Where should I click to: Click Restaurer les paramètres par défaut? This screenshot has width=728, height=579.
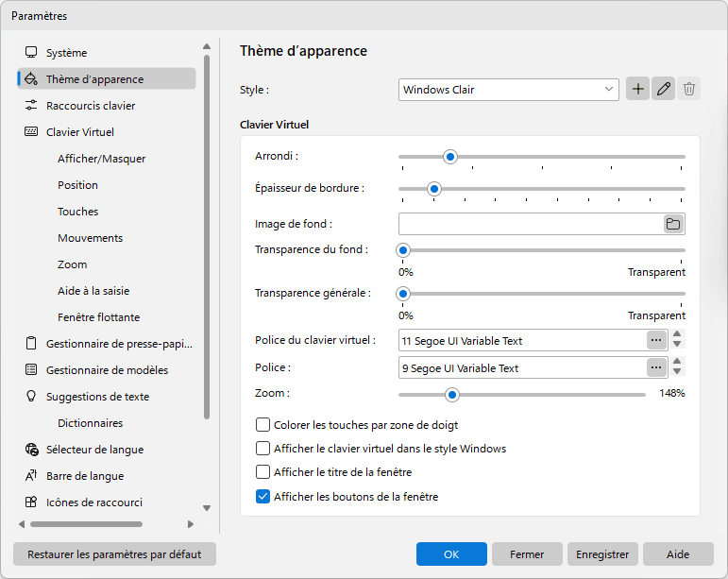click(114, 553)
